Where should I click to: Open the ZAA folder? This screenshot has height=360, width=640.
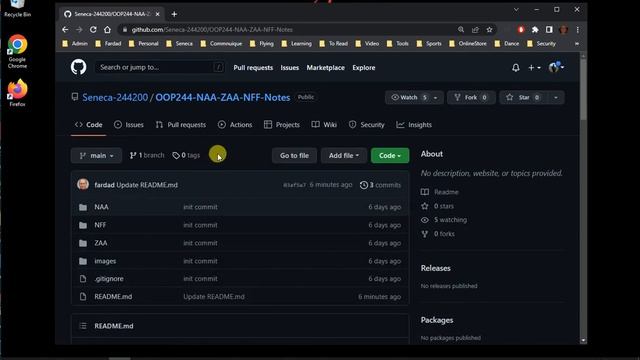pos(100,243)
